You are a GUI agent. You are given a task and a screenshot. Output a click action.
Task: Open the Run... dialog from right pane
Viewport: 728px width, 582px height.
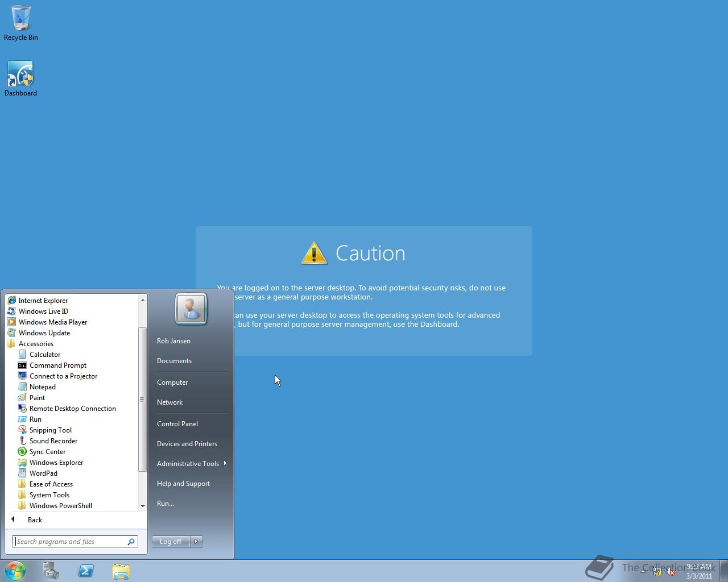tap(166, 503)
